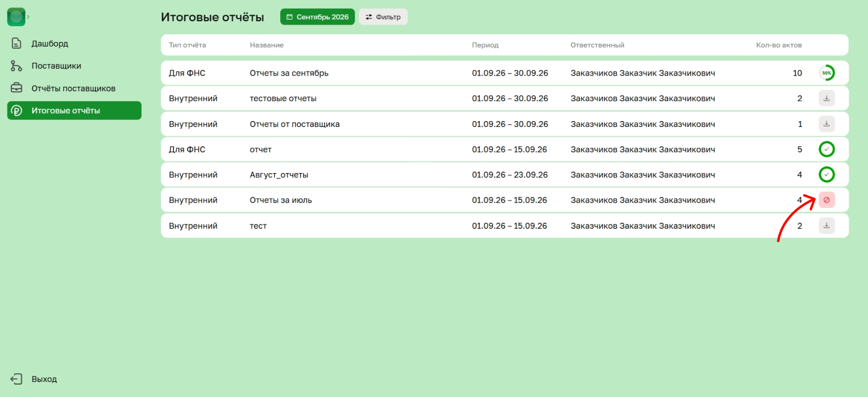The width and height of the screenshot is (868, 397).
Task: Click the red cancel icon for Отчеты за июль
Action: coord(827,200)
